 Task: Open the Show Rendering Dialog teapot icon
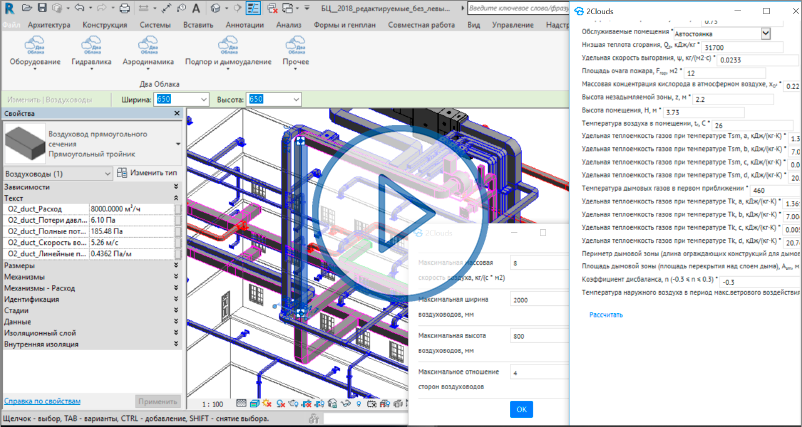[293, 403]
